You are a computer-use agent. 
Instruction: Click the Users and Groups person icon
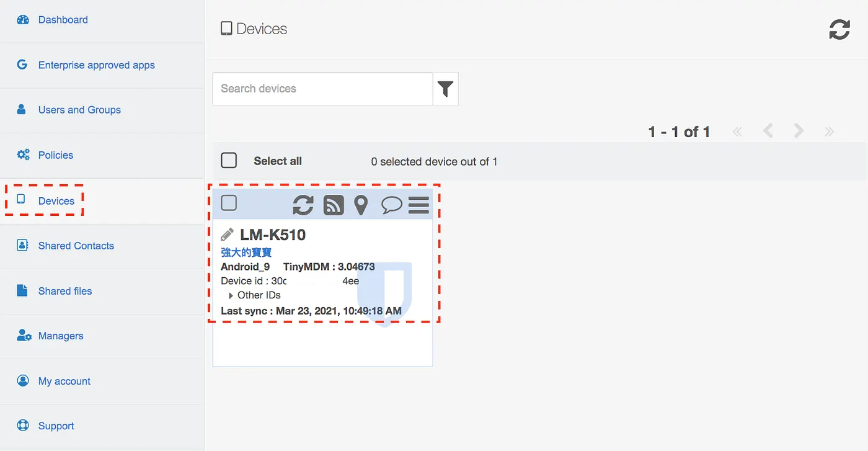click(22, 109)
